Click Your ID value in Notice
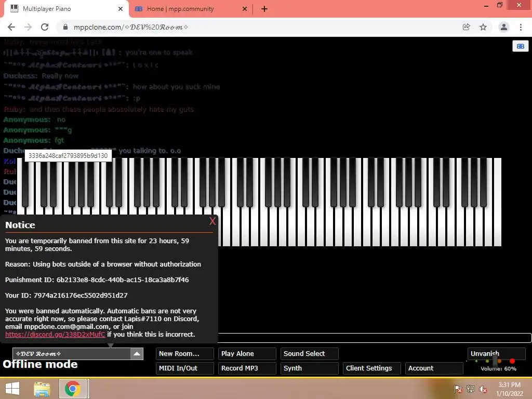This screenshot has height=399, width=532. click(x=81, y=296)
